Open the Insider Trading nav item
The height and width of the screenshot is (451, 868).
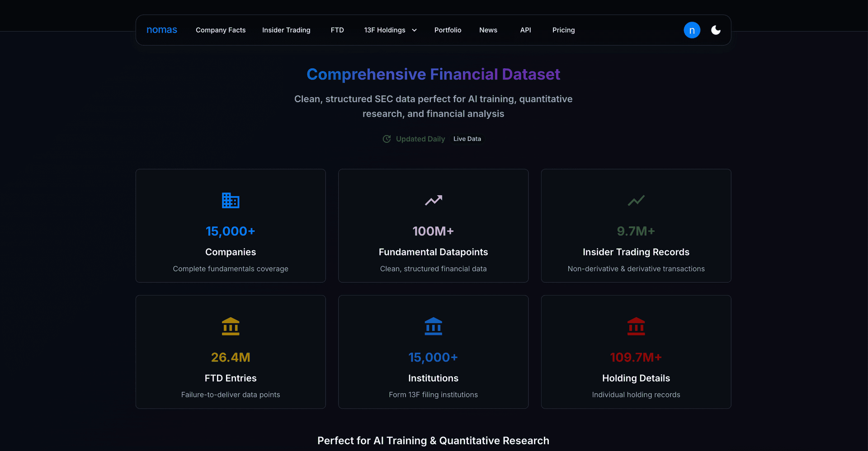(286, 30)
